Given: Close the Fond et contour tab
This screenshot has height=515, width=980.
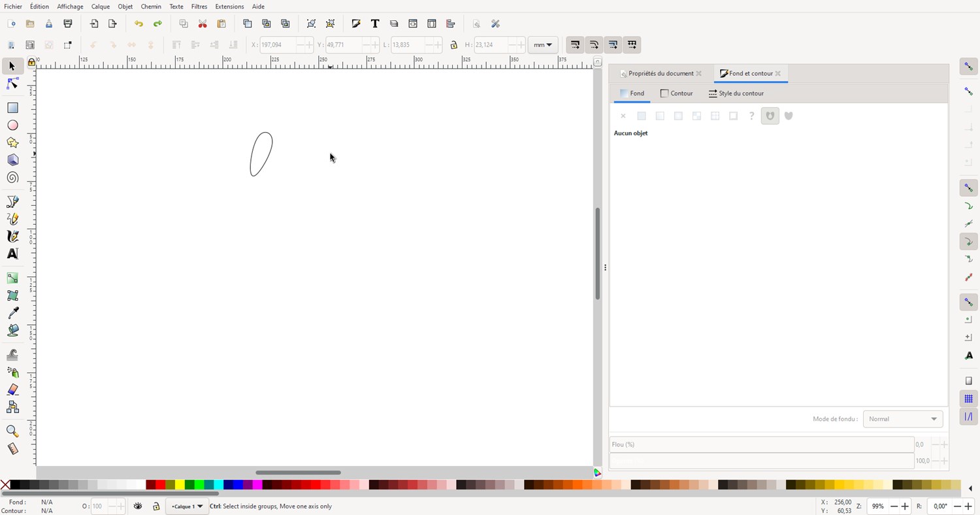Looking at the screenshot, I should point(778,74).
